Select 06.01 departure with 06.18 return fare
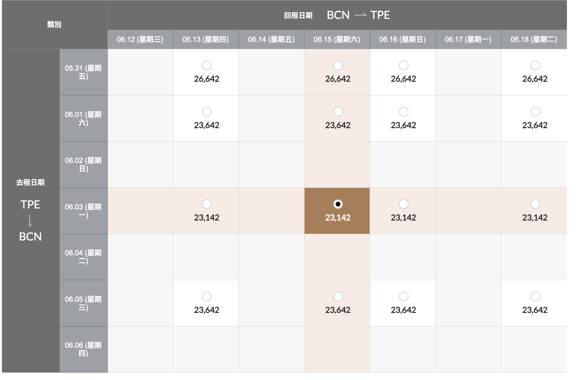Screen dimensions: 588x380 point(535,112)
